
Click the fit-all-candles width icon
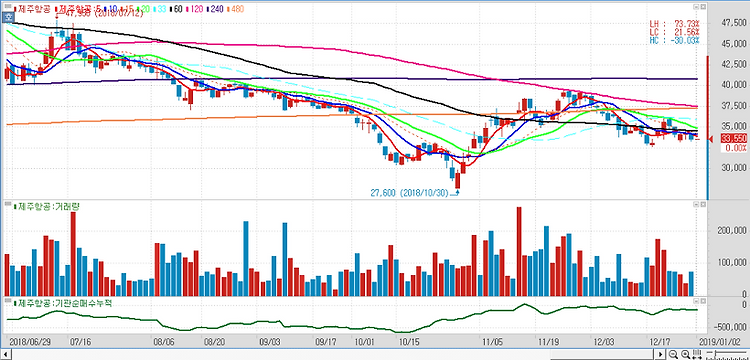[697, 354]
